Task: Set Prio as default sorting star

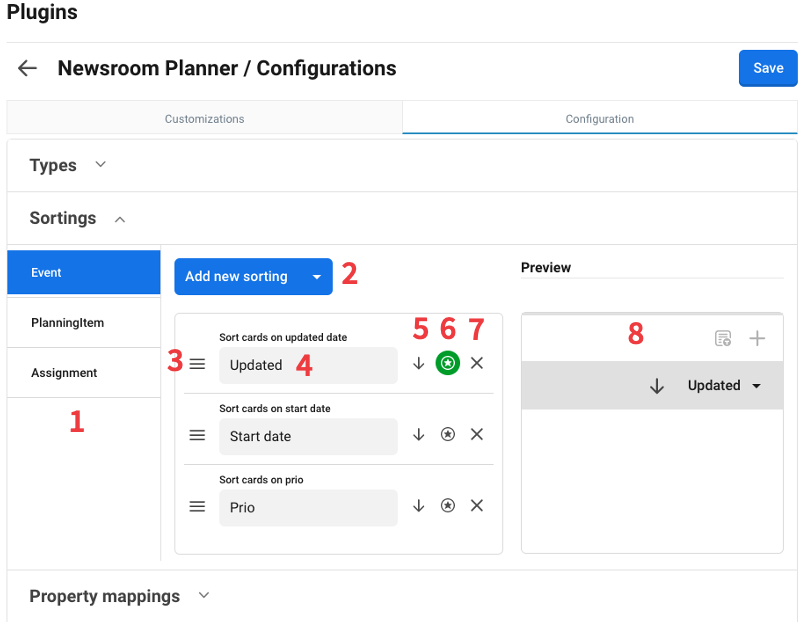Action: (448, 506)
